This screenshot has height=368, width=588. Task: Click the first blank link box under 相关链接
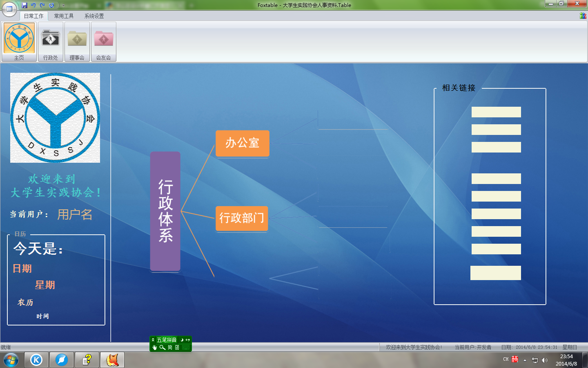(496, 112)
